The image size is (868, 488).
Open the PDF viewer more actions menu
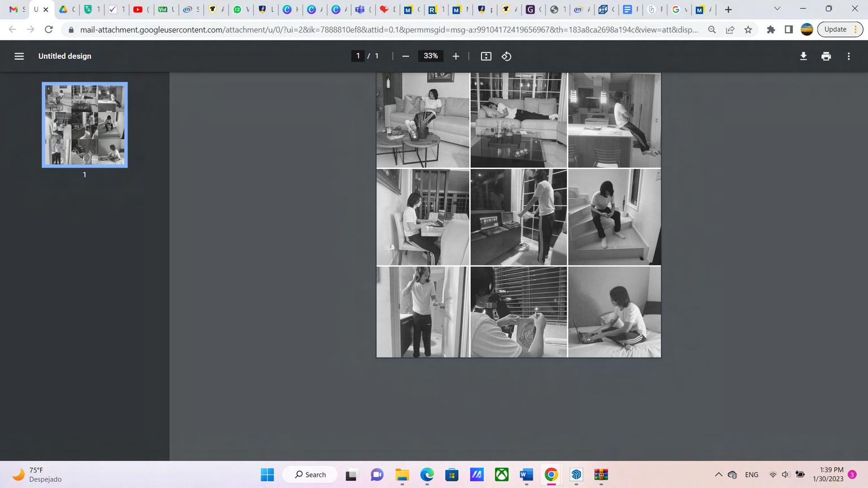pyautogui.click(x=848, y=56)
